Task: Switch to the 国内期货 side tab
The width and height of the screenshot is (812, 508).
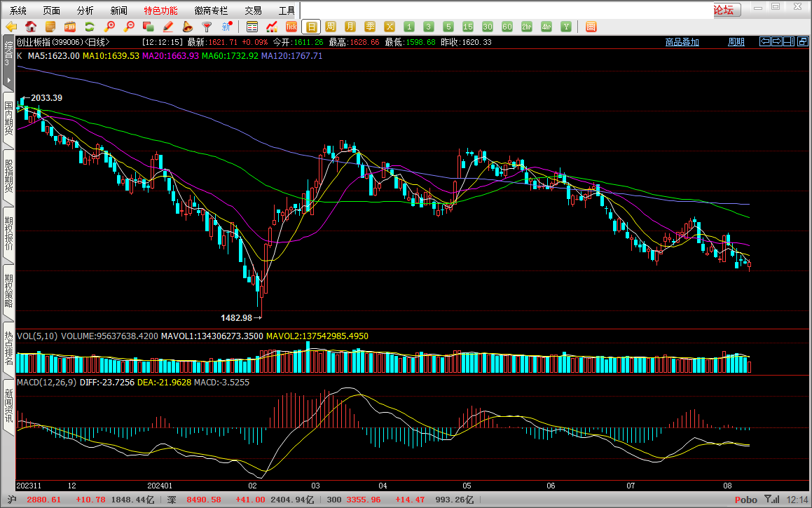Action: [8, 118]
